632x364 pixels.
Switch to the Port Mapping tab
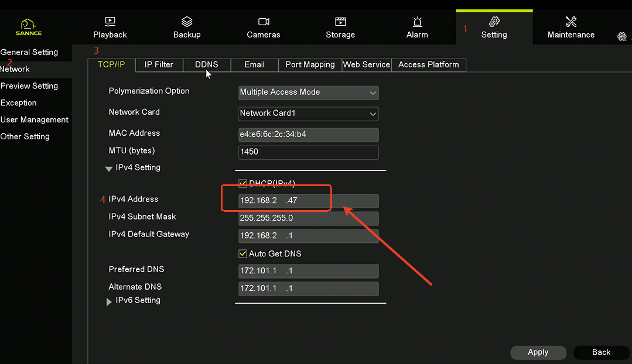click(310, 65)
